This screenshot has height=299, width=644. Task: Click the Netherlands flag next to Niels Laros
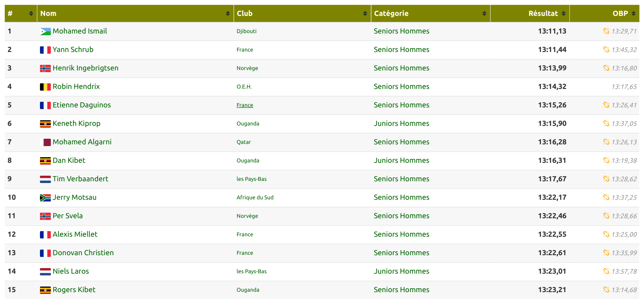pyautogui.click(x=45, y=272)
